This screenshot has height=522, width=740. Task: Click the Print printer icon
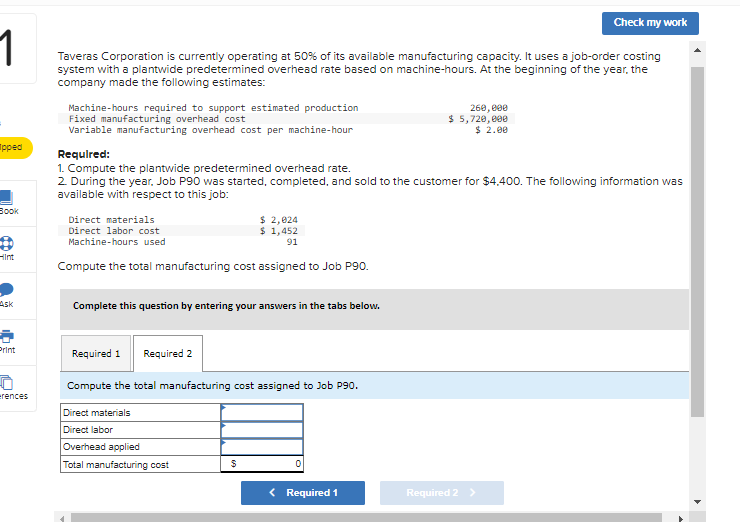click(7, 336)
